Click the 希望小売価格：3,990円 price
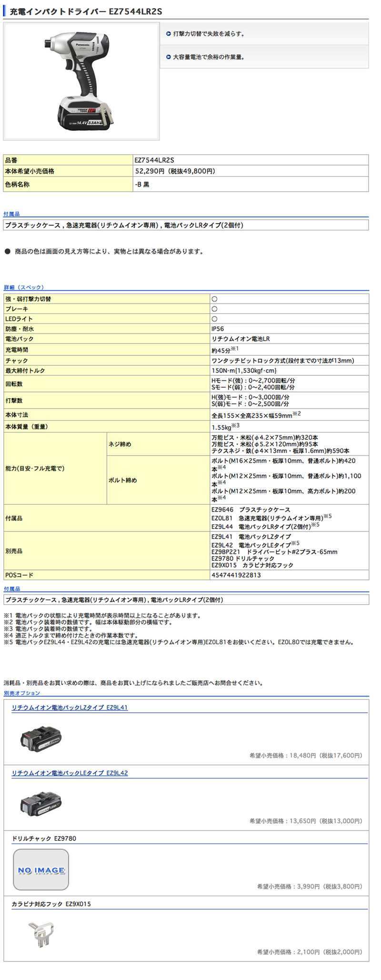 point(310,887)
